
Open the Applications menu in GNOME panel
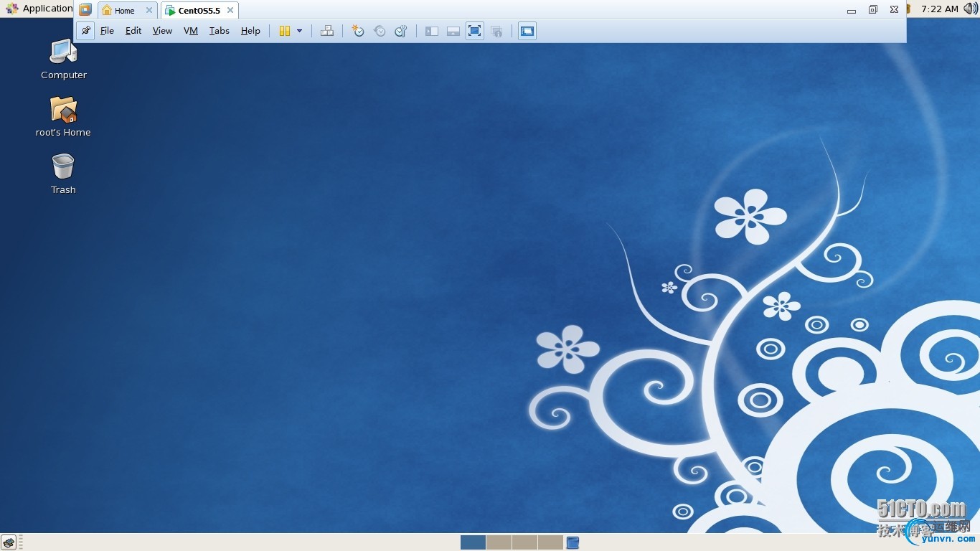[39, 9]
